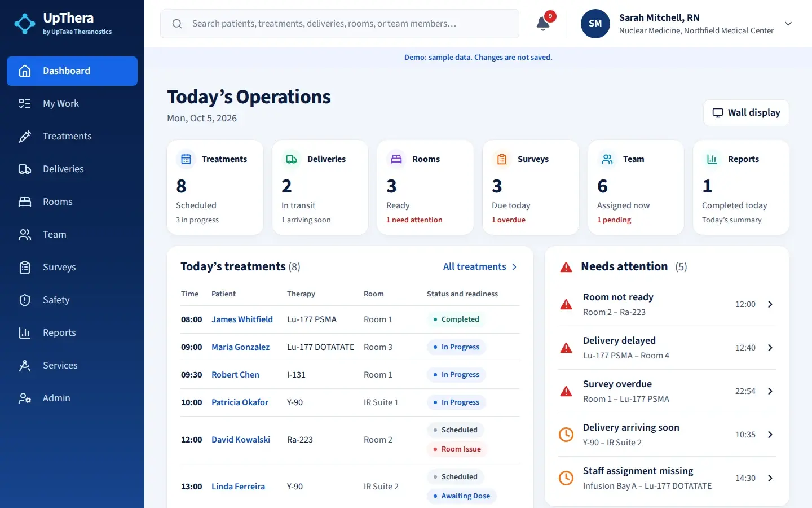Click the Reports card chart icon
The image size is (812, 508).
[x=712, y=159]
